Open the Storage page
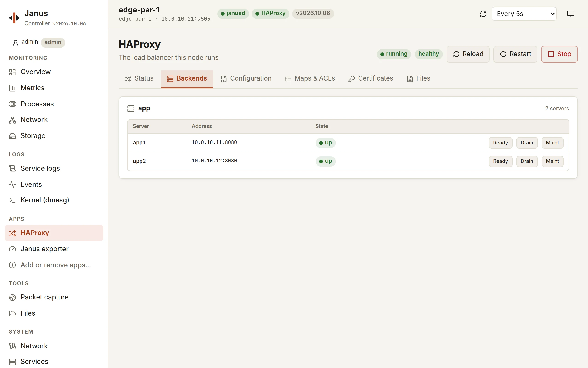The image size is (588, 368). [x=54, y=136]
